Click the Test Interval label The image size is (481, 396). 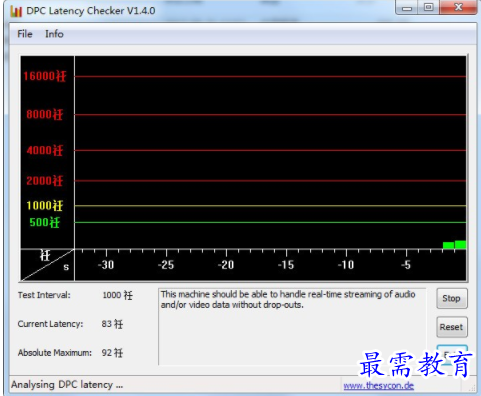tap(44, 295)
